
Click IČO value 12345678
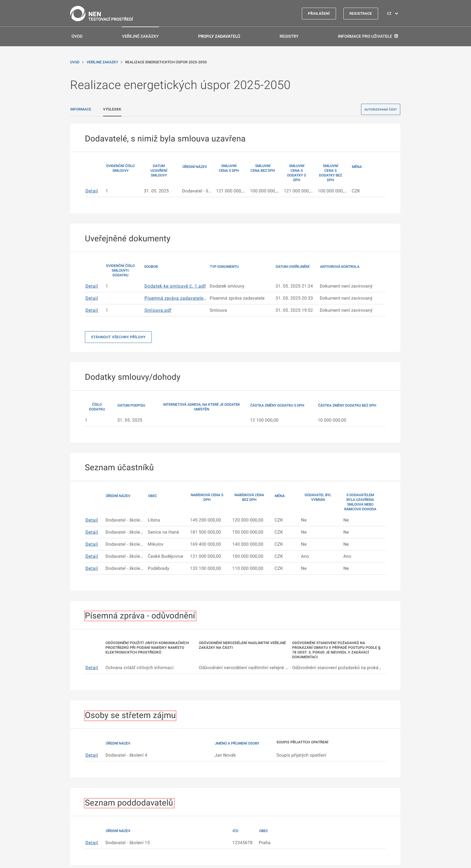coord(242,843)
